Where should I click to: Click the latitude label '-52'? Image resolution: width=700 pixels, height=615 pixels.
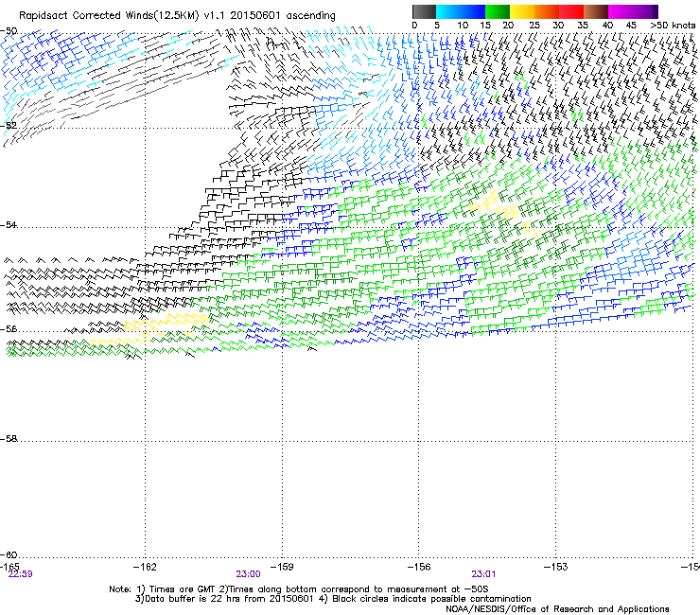(x=9, y=126)
